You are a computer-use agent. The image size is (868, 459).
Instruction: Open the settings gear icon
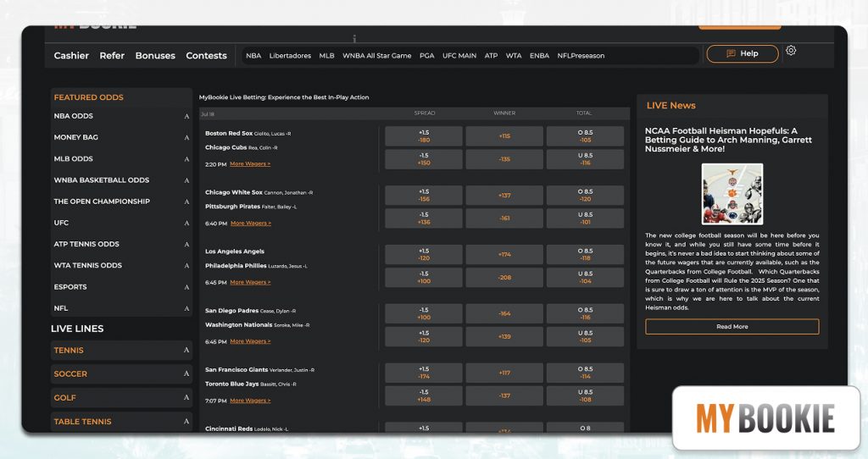pyautogui.click(x=791, y=50)
